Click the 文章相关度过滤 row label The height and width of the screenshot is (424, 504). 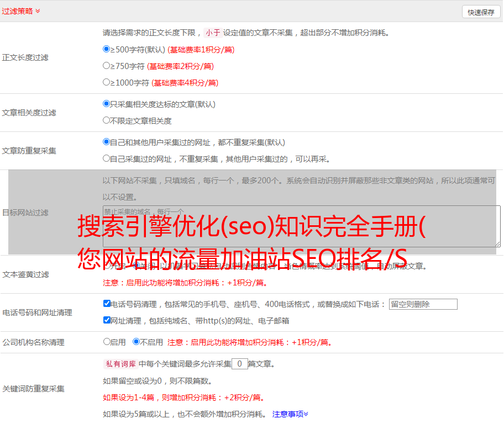29,113
